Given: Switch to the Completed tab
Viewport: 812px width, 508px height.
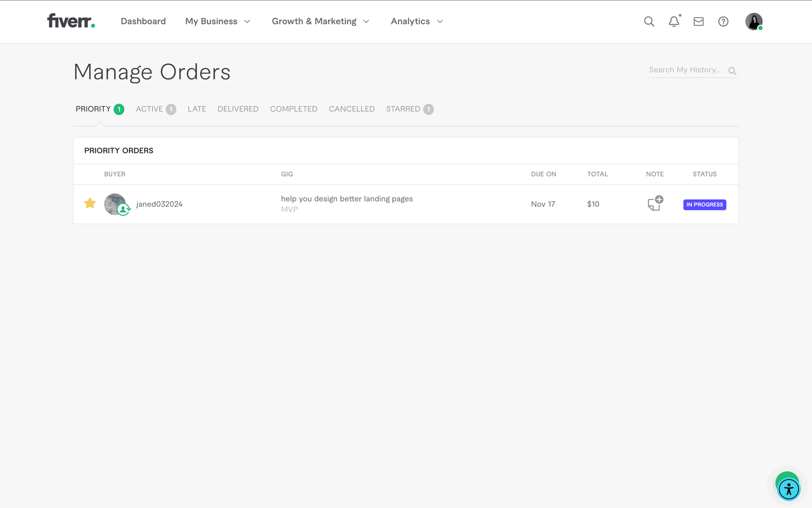Looking at the screenshot, I should pos(294,109).
